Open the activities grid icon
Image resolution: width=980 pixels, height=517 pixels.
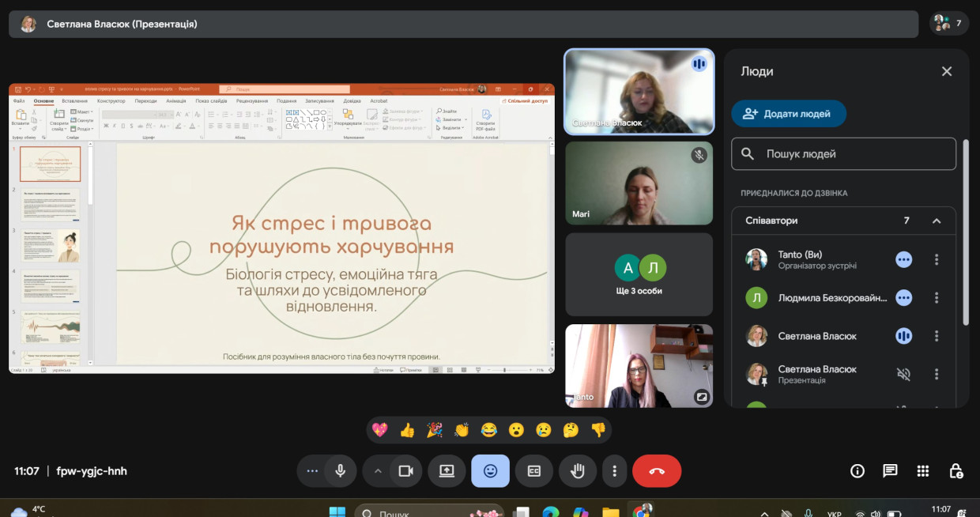922,471
